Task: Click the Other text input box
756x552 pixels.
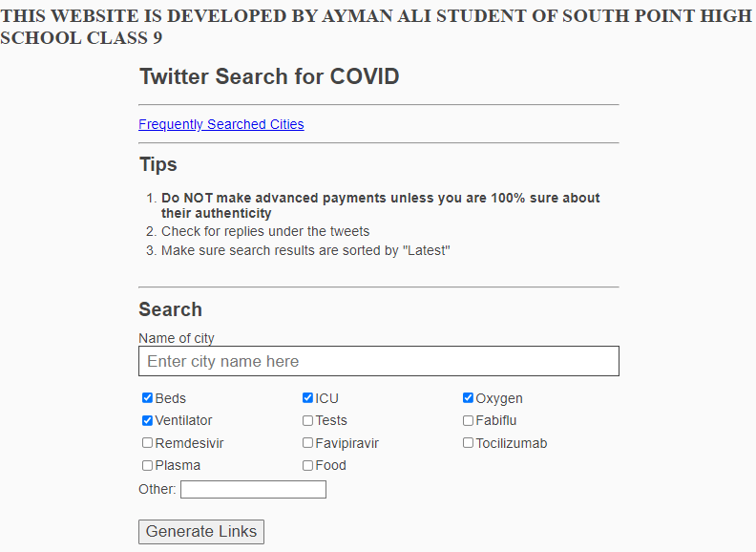Action: coord(253,489)
